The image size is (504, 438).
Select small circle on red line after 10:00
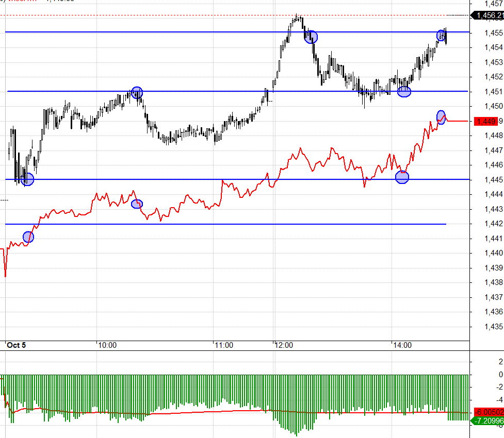point(137,204)
